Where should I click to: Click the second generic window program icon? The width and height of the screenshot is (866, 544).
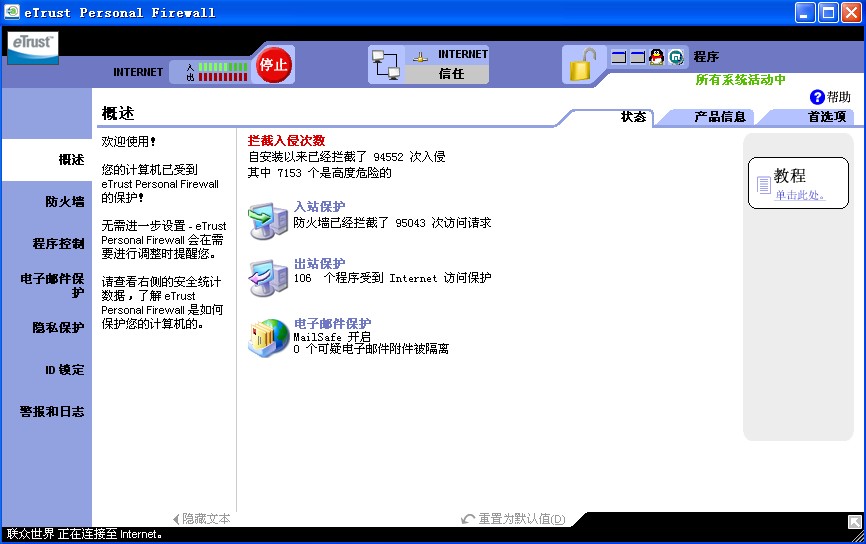click(637, 57)
